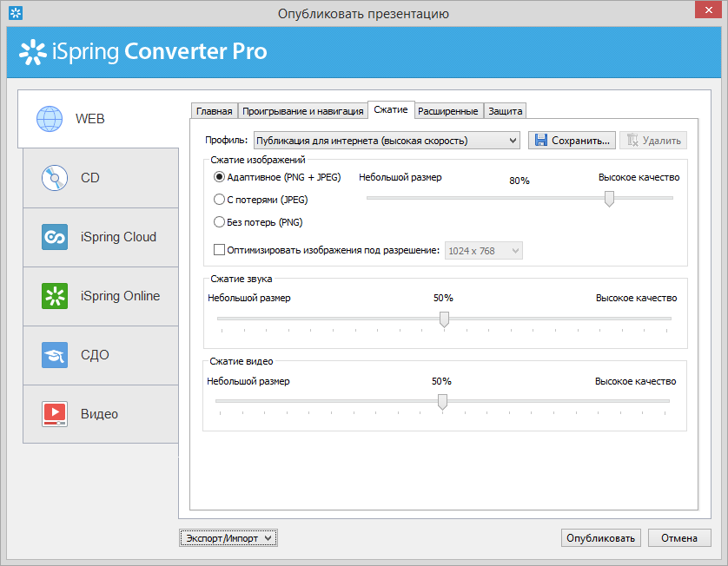The height and width of the screenshot is (566, 728).
Task: Click the Отмена button
Action: 679,538
